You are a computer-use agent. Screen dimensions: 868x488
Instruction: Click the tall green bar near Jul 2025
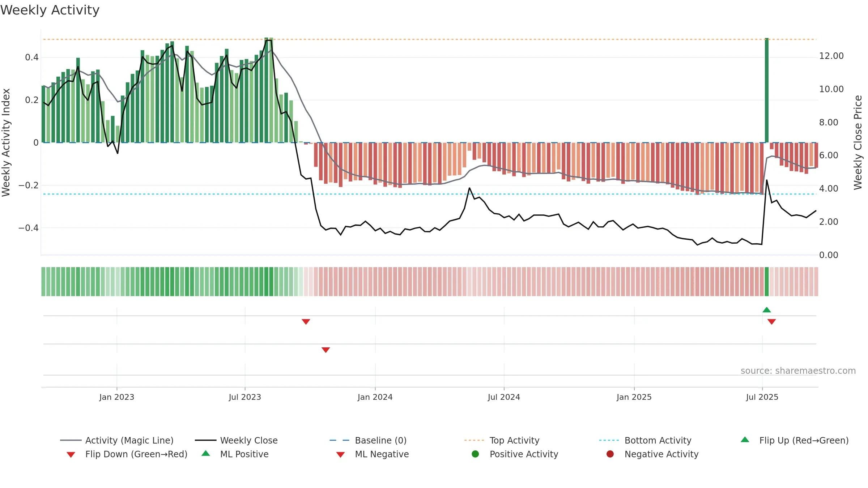coord(767,90)
